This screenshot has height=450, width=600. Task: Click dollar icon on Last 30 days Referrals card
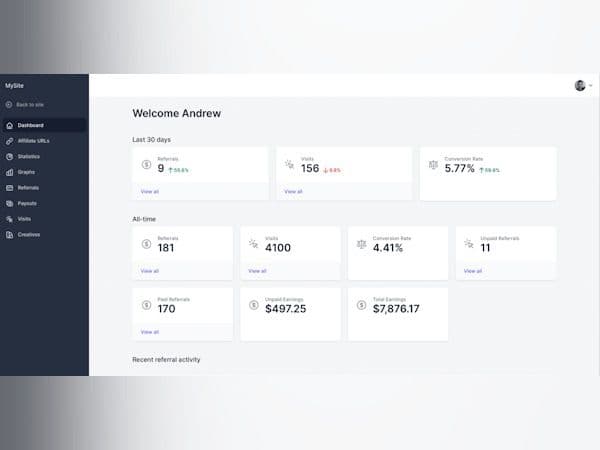tap(146, 165)
